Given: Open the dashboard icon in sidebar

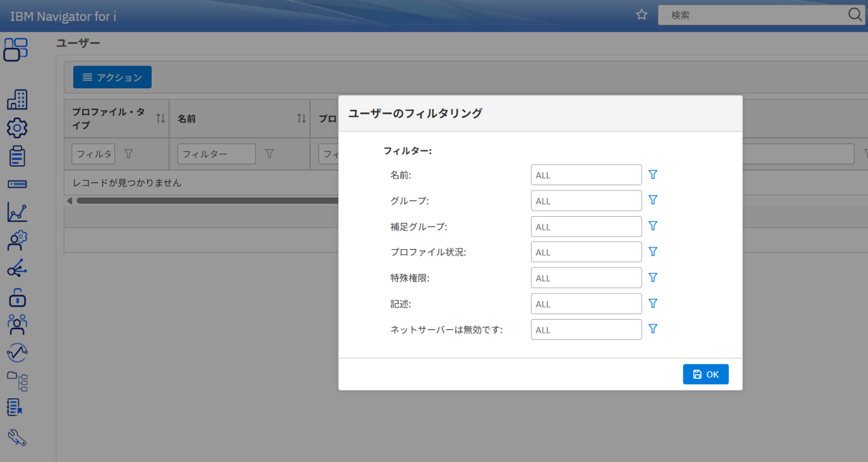Looking at the screenshot, I should 16,49.
